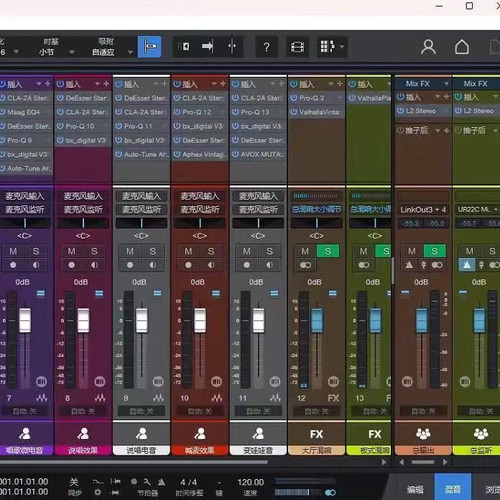Open the inserts dropdown arrow on channel 10
Image resolution: width=500 pixels, height=500 pixels.
pyautogui.click(x=214, y=84)
